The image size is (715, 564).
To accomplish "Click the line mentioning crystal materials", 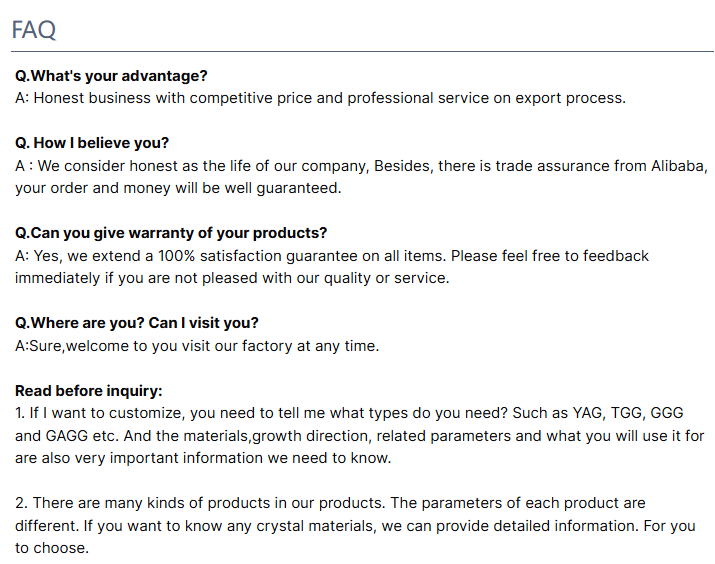I will 355,526.
